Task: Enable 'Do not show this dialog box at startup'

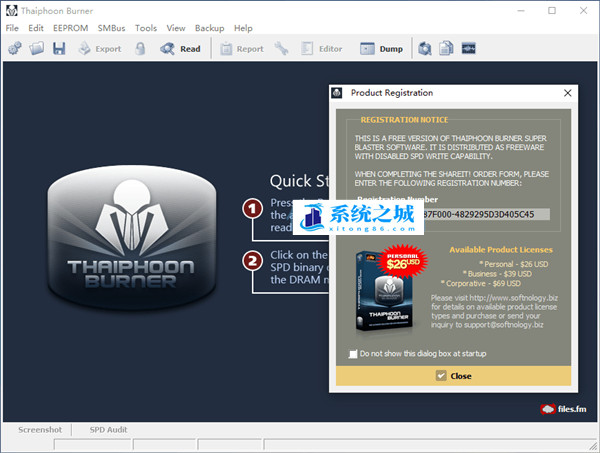Action: pos(353,354)
